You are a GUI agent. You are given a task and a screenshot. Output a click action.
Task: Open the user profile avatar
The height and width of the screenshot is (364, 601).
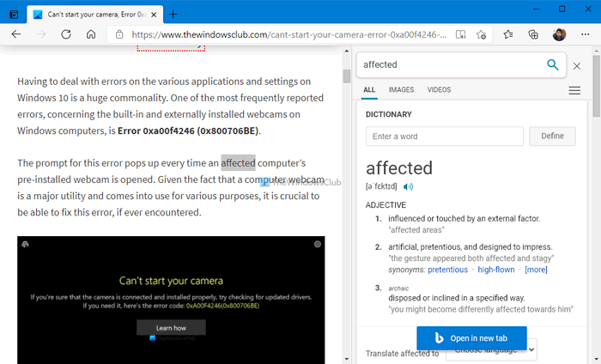click(x=559, y=34)
